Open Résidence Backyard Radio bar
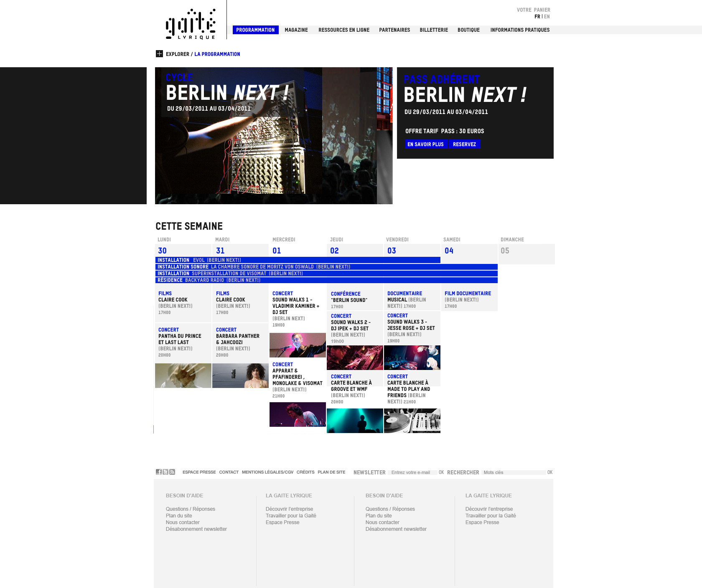Image resolution: width=702 pixels, height=588 pixels. point(326,280)
